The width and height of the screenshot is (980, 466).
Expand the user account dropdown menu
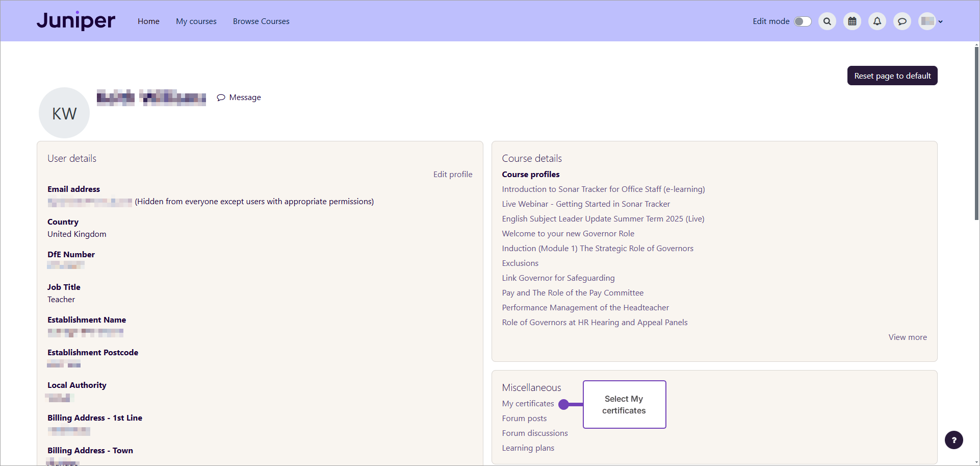tap(941, 21)
